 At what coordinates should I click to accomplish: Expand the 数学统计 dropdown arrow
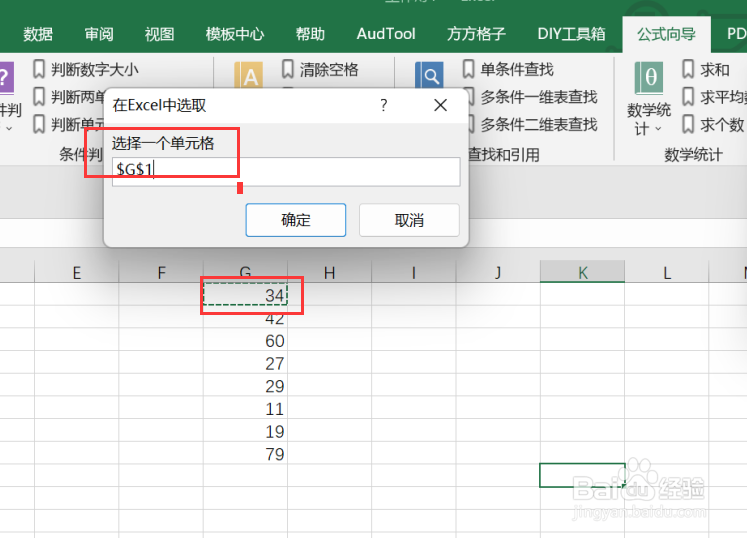(x=658, y=129)
